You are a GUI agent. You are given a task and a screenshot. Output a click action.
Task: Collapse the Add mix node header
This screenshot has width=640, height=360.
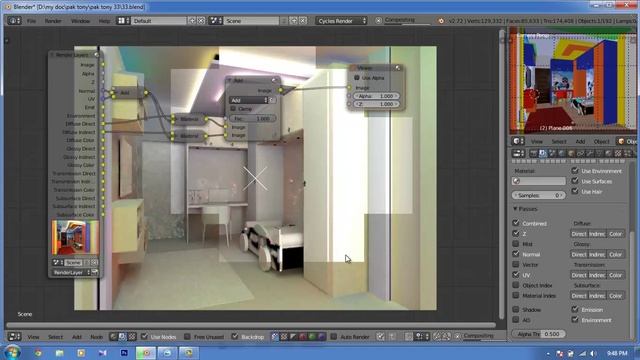click(x=229, y=80)
